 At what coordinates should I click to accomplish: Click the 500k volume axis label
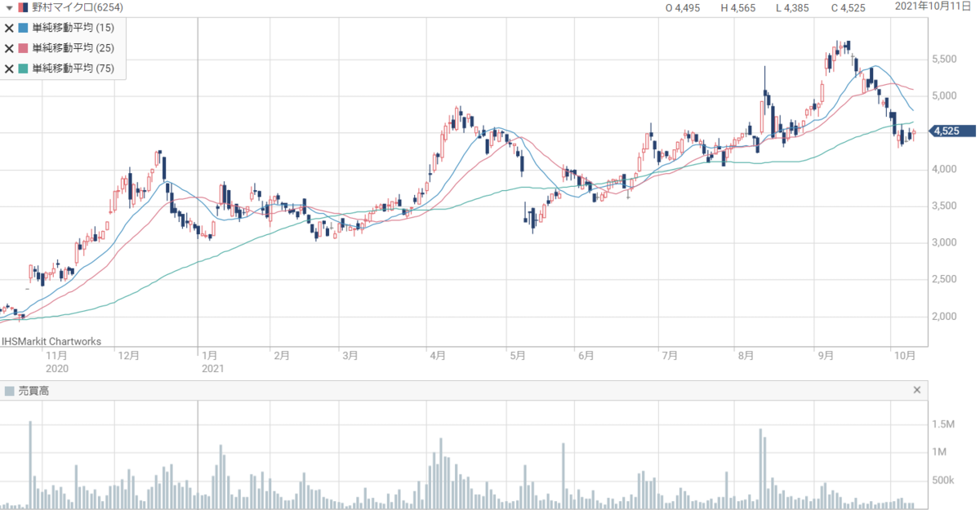[944, 480]
